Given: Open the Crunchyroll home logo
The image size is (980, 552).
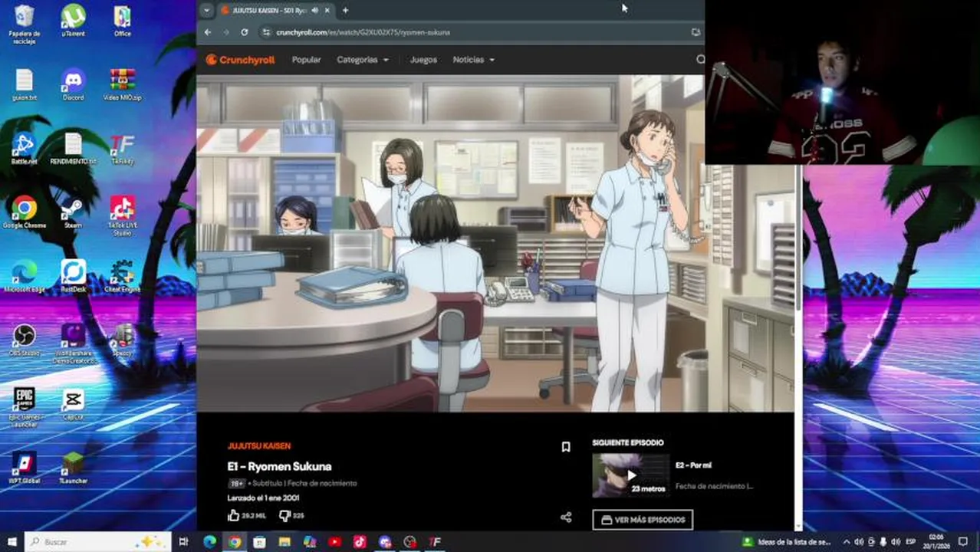Looking at the screenshot, I should click(x=240, y=60).
